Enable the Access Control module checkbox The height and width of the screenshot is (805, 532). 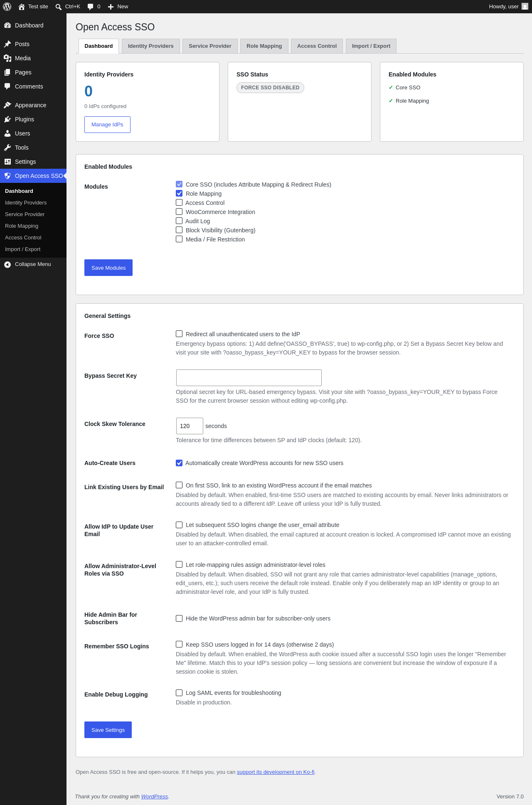(x=179, y=202)
